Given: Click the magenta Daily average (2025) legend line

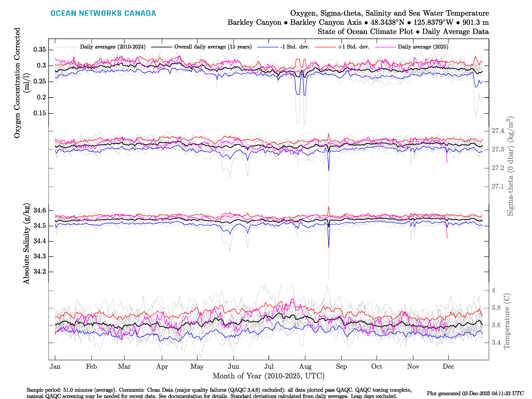Looking at the screenshot, I should (x=385, y=47).
